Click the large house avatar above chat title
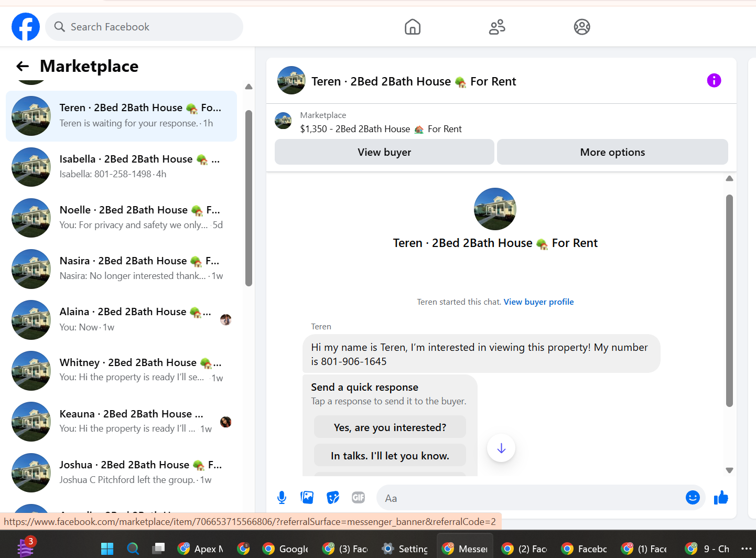Image resolution: width=756 pixels, height=558 pixels. [495, 209]
